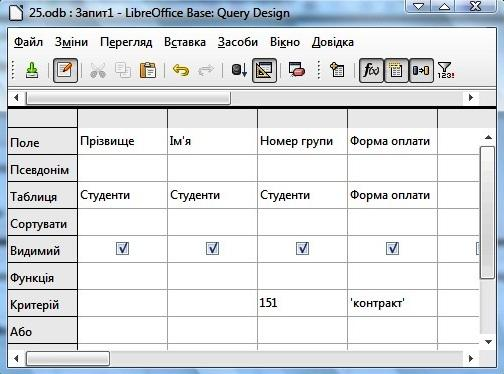504x374 pixels.
Task: Click the upper horizontal scrollbar thumb
Action: tap(128, 98)
